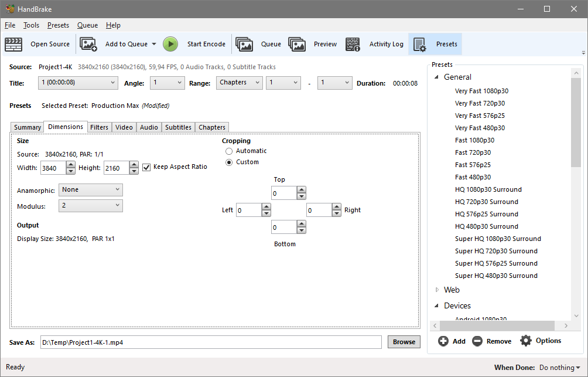Select the Very Fast 1080p30 preset
The width and height of the screenshot is (588, 377).
tap(481, 91)
